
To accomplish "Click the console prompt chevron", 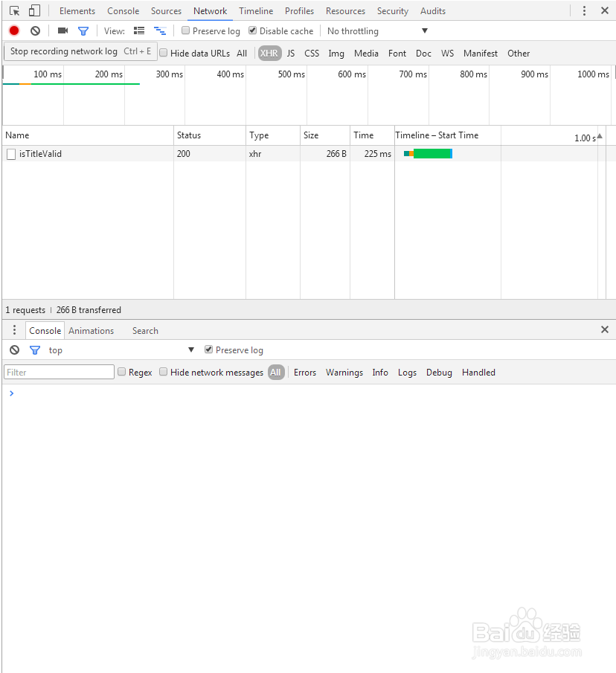I will 12,393.
